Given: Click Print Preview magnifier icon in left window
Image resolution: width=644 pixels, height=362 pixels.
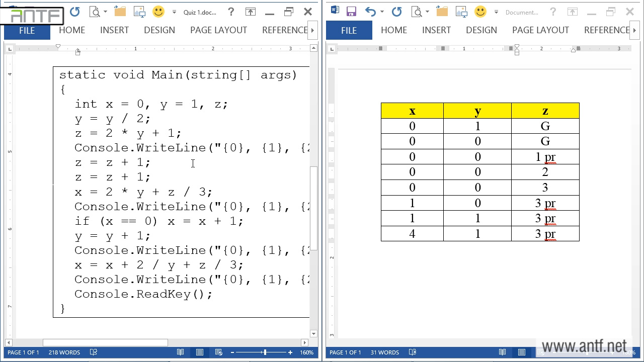Looking at the screenshot, I should [94, 12].
